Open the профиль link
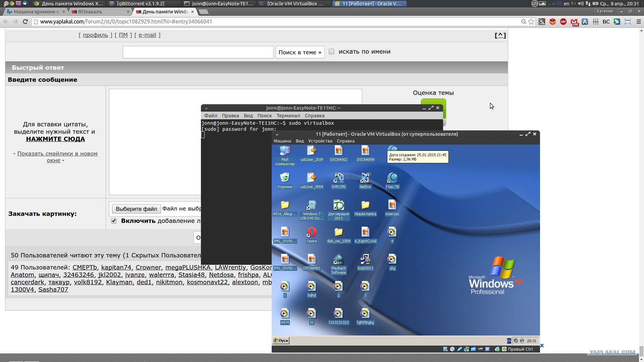Screen dimensions: 644x362 (x=95, y=35)
